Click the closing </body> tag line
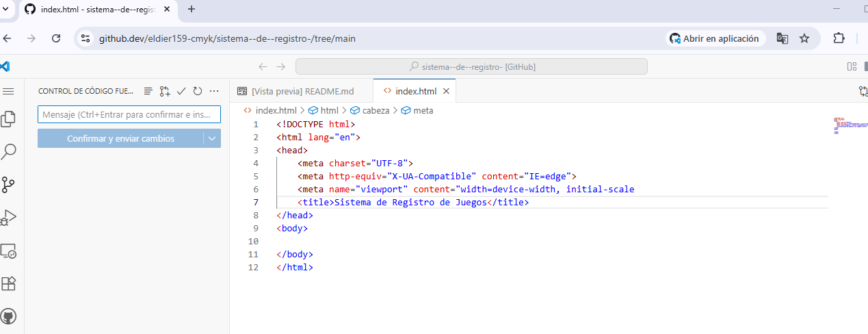Screen dimensions: 868x334 pos(295,255)
